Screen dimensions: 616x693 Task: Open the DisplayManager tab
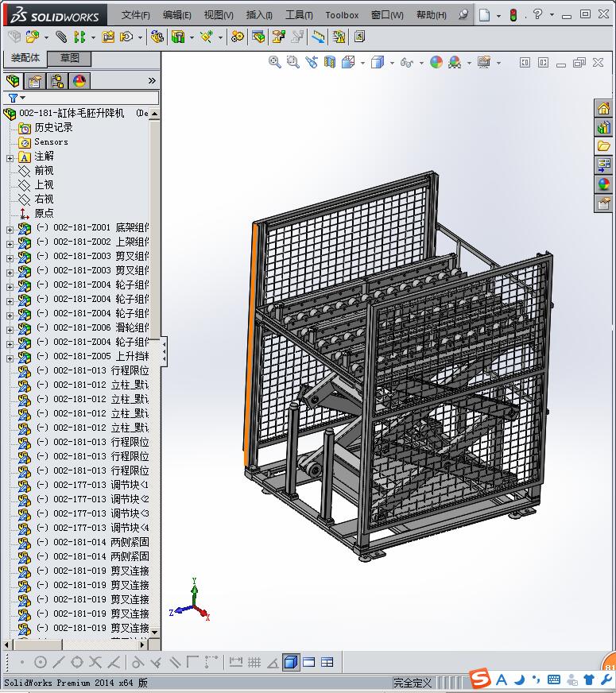[79, 81]
